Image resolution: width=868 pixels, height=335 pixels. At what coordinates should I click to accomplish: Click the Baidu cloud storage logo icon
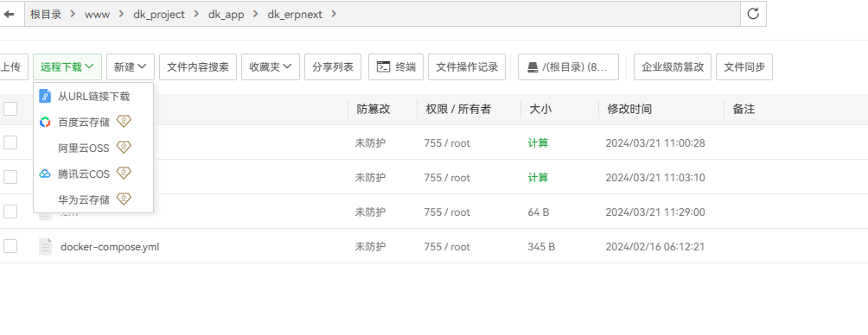[45, 122]
